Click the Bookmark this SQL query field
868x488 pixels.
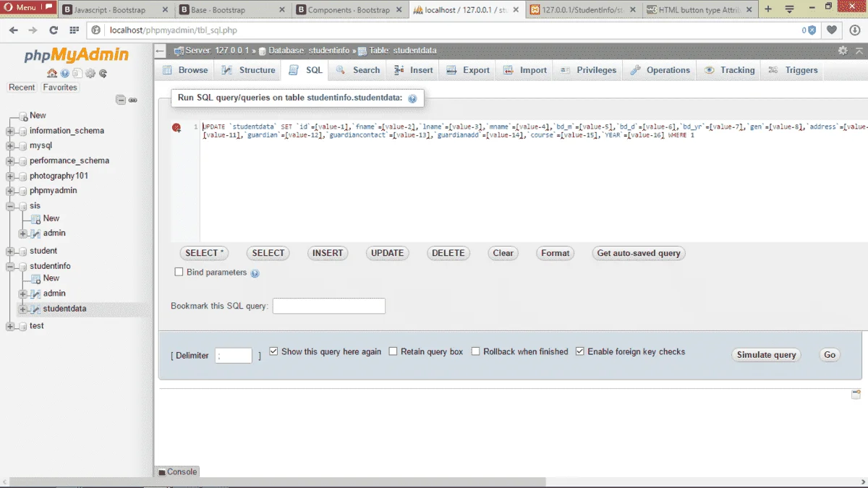329,306
